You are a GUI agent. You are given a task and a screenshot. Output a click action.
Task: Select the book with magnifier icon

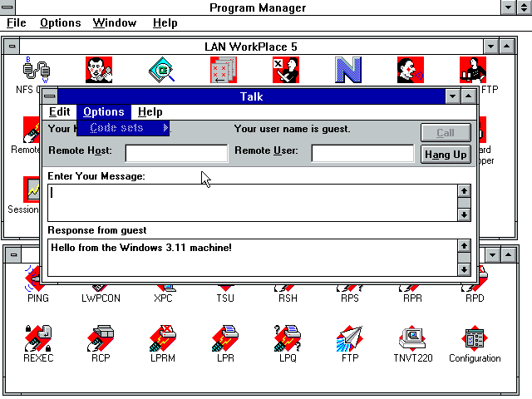(161, 70)
